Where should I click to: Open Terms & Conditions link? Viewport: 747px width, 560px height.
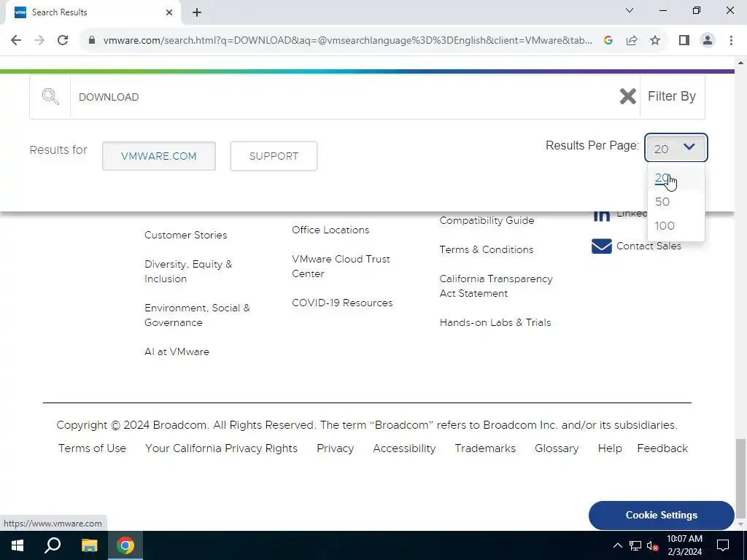(487, 249)
